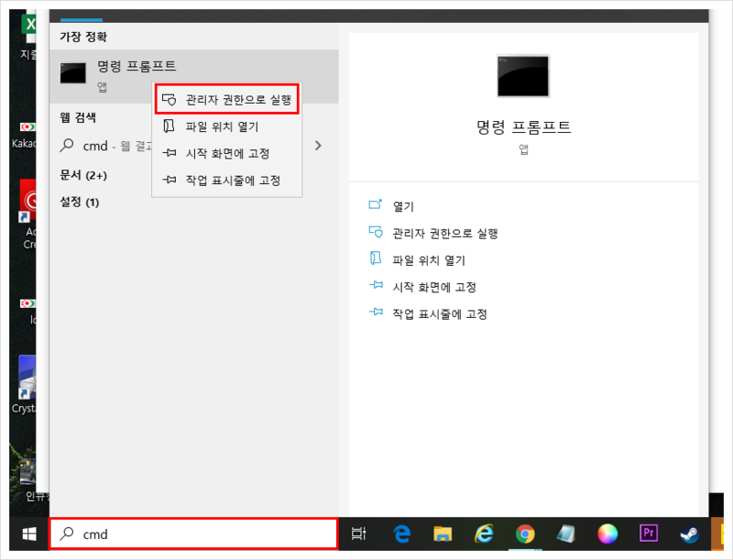Open the color wheel app on taskbar
733x560 pixels.
[607, 533]
